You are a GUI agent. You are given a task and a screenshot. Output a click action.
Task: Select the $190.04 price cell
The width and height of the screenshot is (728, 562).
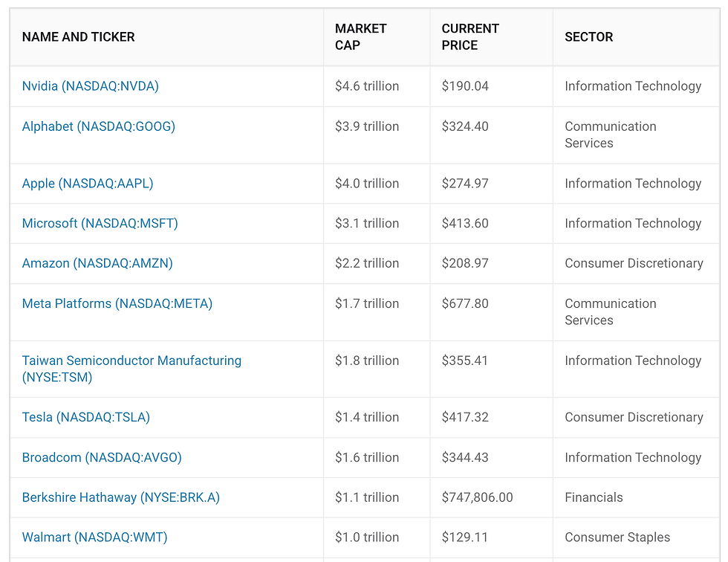coord(465,86)
